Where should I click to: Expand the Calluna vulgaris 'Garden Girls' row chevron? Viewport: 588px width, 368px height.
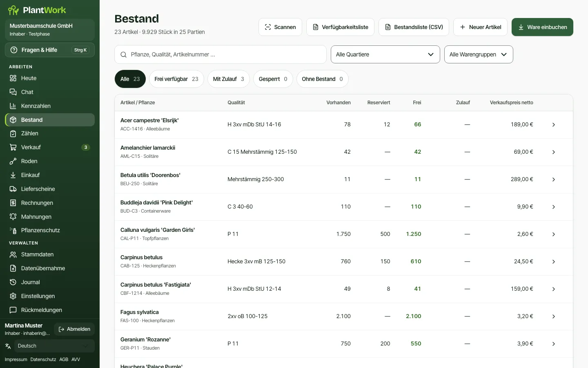(x=554, y=234)
